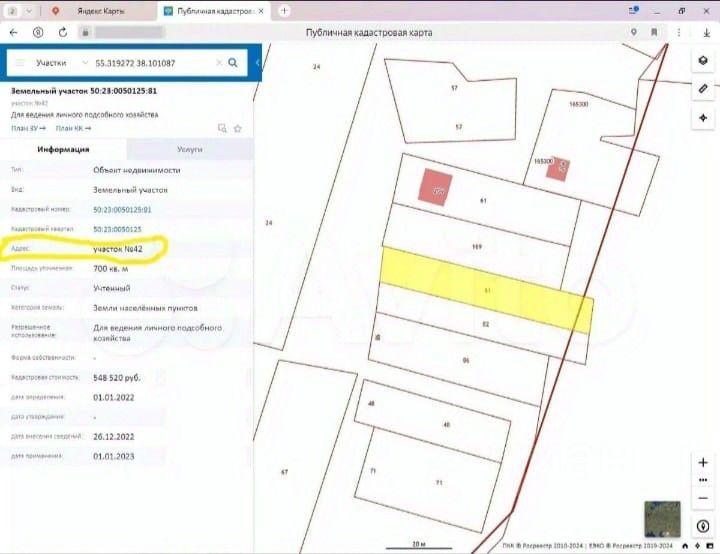Click the blurred browser address bar
The height and width of the screenshot is (554, 720).
(129, 32)
